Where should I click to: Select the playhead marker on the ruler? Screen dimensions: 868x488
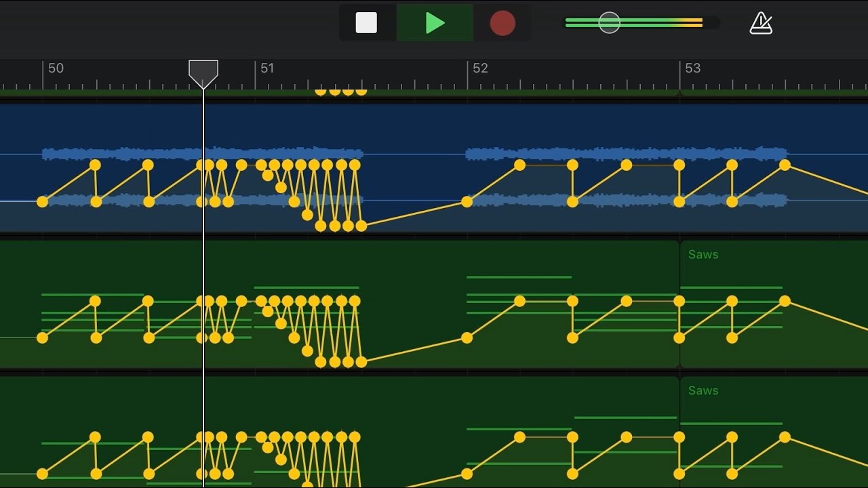point(203,74)
